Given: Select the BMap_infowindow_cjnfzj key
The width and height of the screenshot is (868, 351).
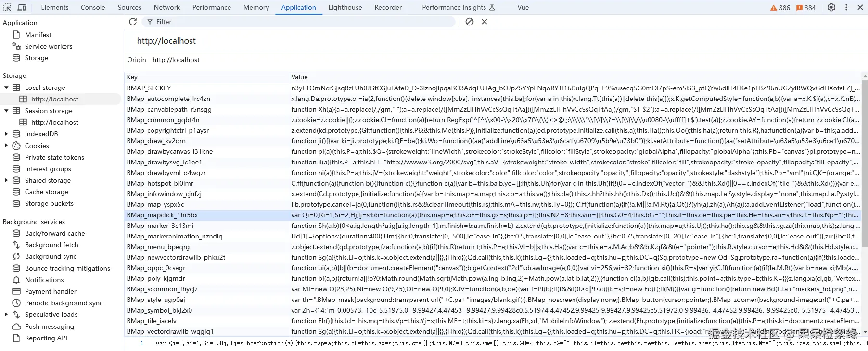Looking at the screenshot, I should coord(164,194).
